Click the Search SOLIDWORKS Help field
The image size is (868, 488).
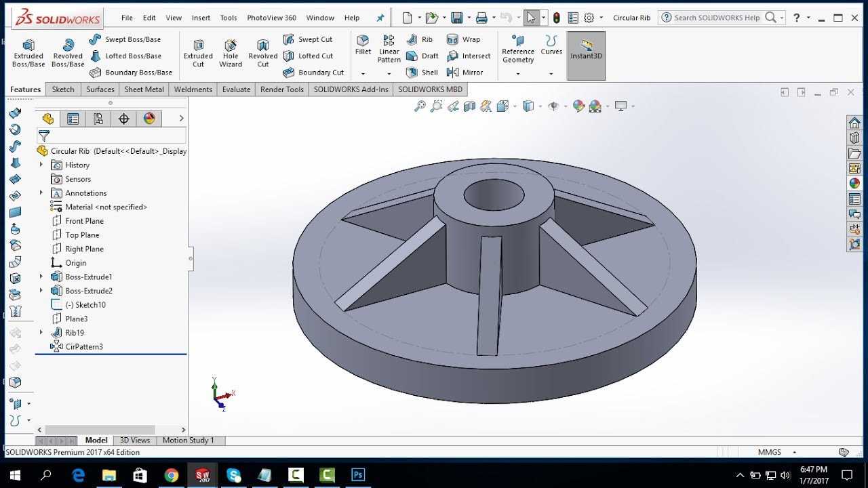click(717, 18)
